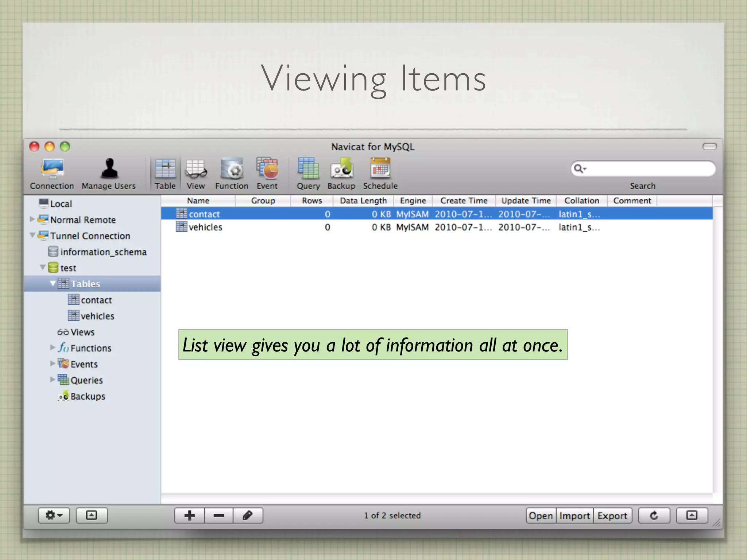The image size is (747, 560).
Task: Collapse the Tables node
Action: point(53,283)
